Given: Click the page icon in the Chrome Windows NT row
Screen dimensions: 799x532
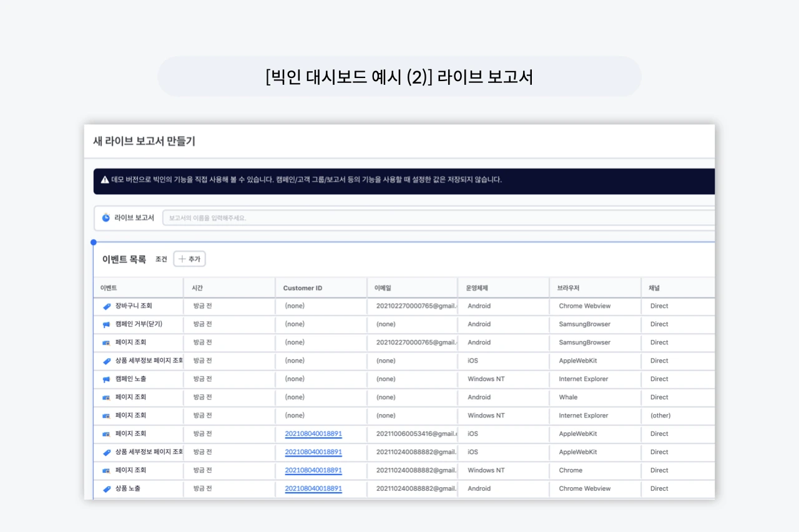Looking at the screenshot, I should pyautogui.click(x=107, y=470).
